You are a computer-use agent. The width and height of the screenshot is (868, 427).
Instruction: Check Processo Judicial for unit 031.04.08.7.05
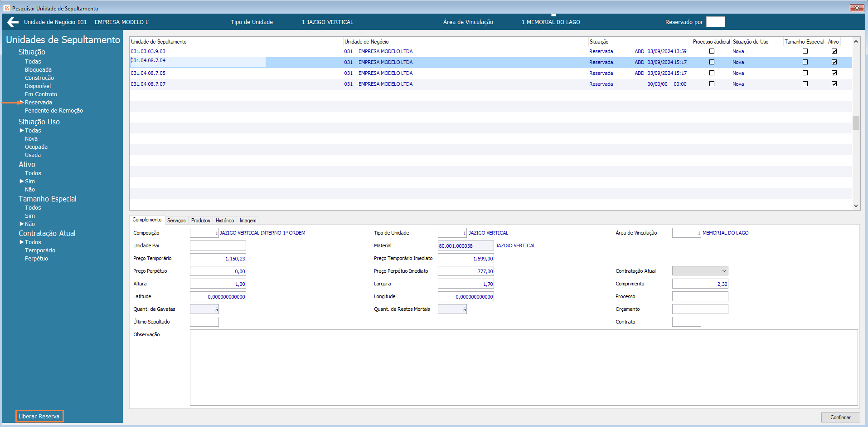tap(712, 73)
